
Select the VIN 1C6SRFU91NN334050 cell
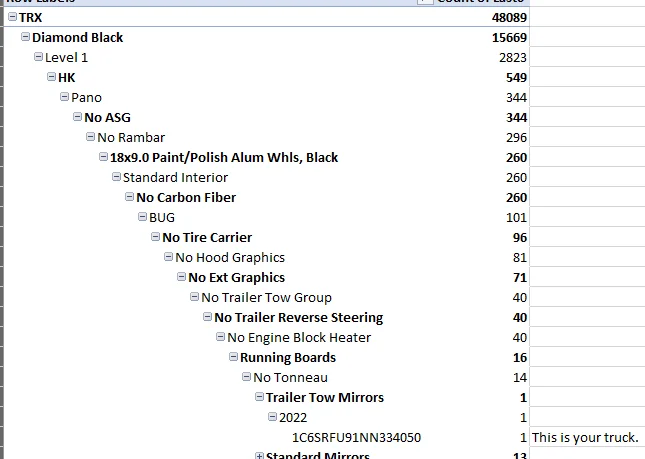click(356, 438)
